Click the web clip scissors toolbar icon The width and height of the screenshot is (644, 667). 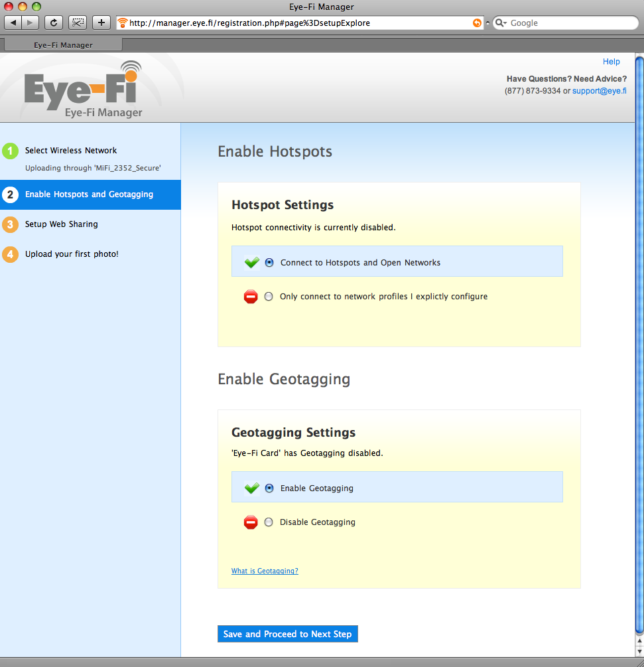[78, 23]
